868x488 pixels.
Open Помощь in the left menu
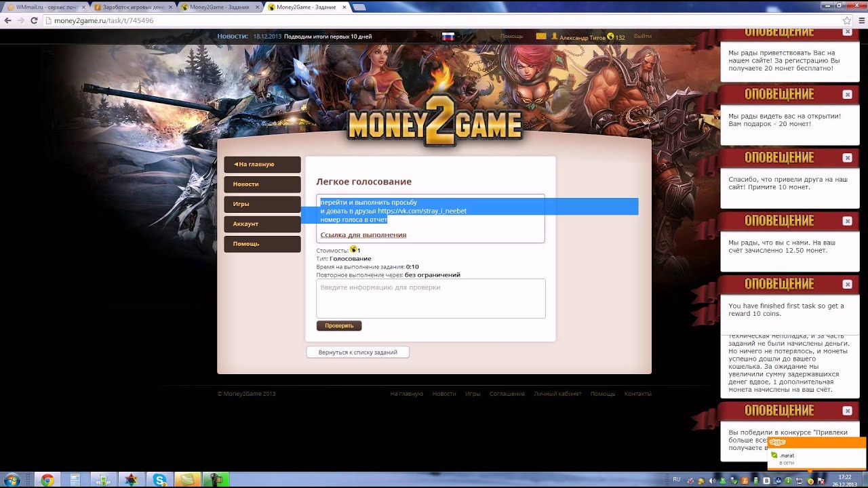tap(262, 244)
